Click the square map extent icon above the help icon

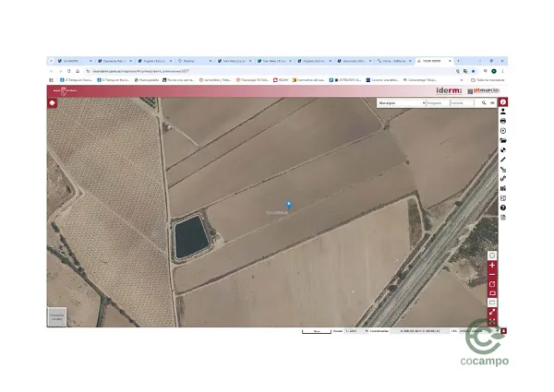click(x=503, y=198)
